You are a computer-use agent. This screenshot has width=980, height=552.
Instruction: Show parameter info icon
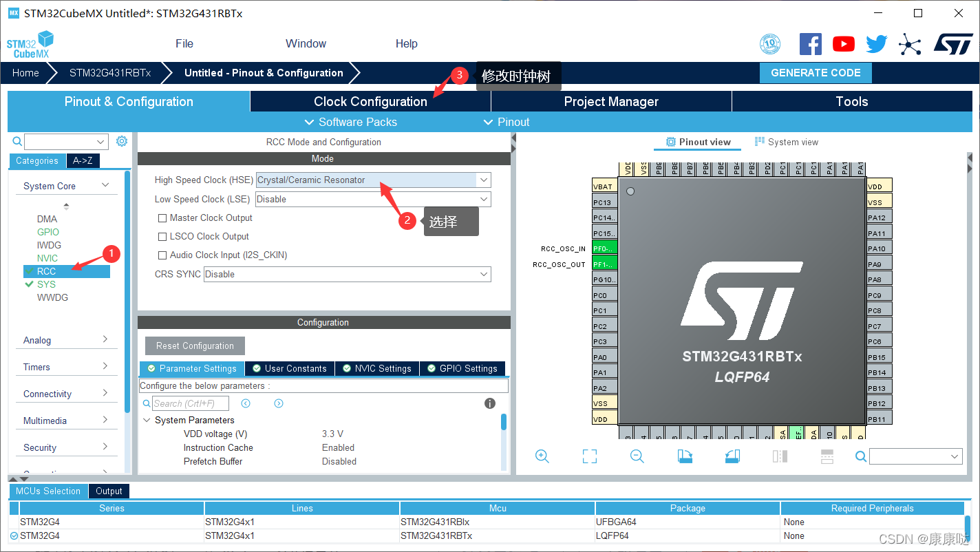click(x=490, y=403)
